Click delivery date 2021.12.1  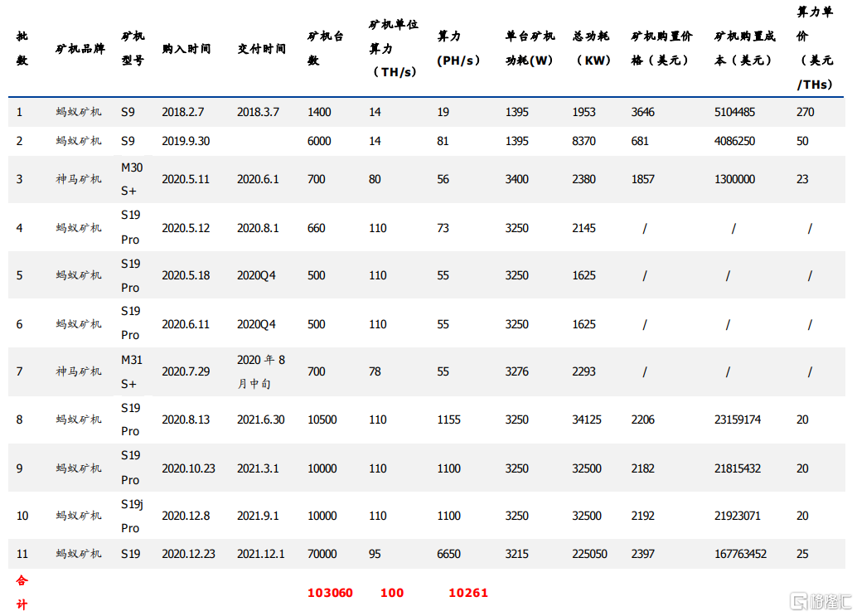click(x=261, y=555)
